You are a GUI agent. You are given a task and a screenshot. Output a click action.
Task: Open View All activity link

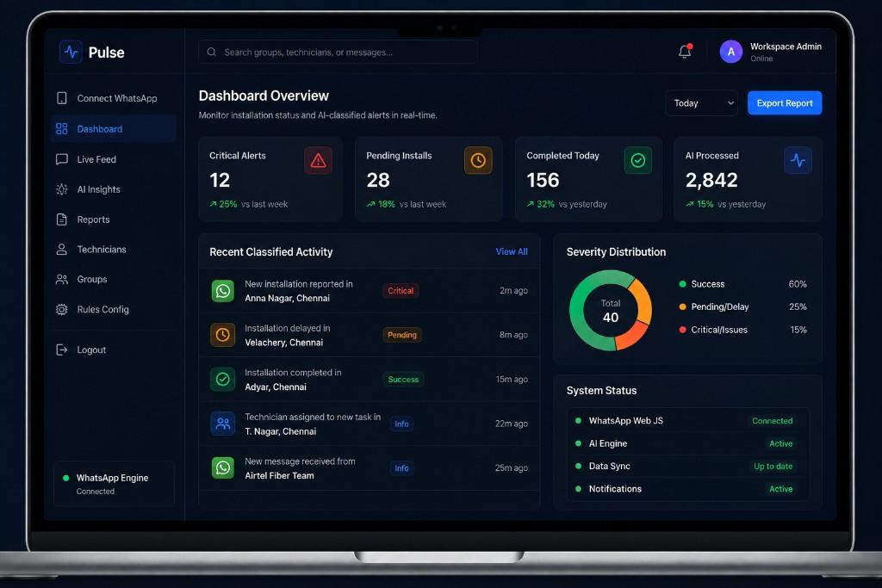[512, 252]
